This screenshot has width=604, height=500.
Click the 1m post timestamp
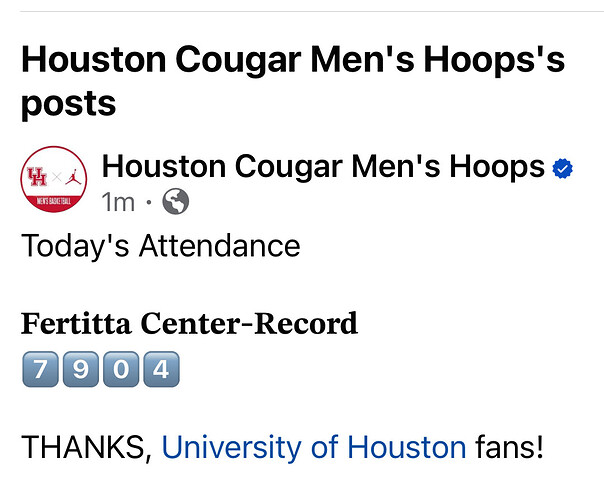click(x=118, y=202)
